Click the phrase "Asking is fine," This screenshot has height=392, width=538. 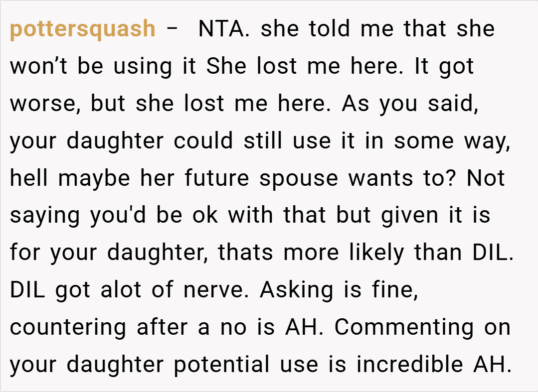(x=339, y=290)
